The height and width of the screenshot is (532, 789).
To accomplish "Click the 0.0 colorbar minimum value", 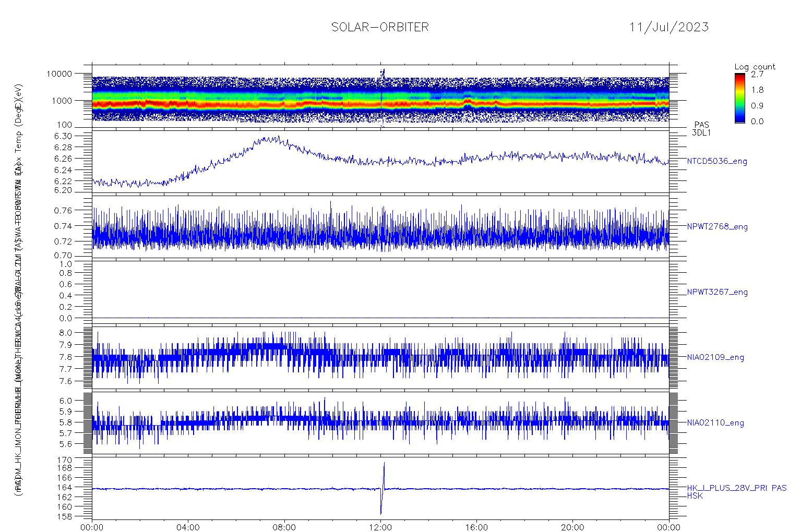I will [757, 122].
